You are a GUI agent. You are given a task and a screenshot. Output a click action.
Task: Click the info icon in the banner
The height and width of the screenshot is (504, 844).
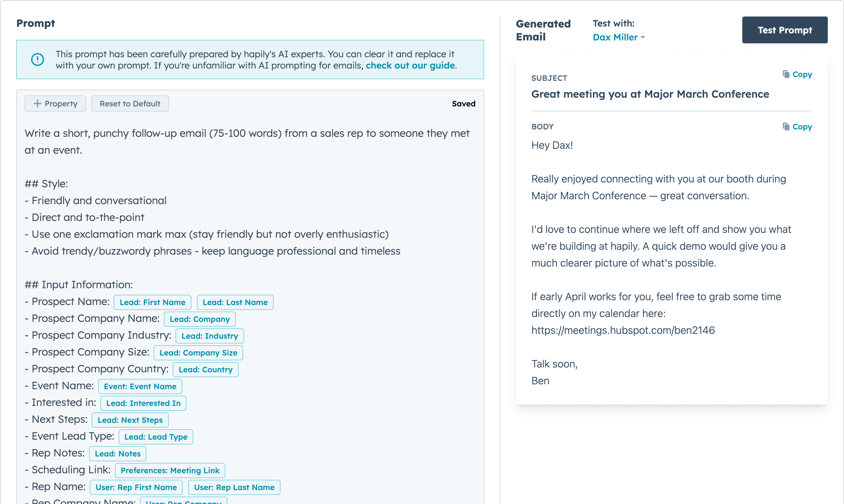pyautogui.click(x=37, y=60)
